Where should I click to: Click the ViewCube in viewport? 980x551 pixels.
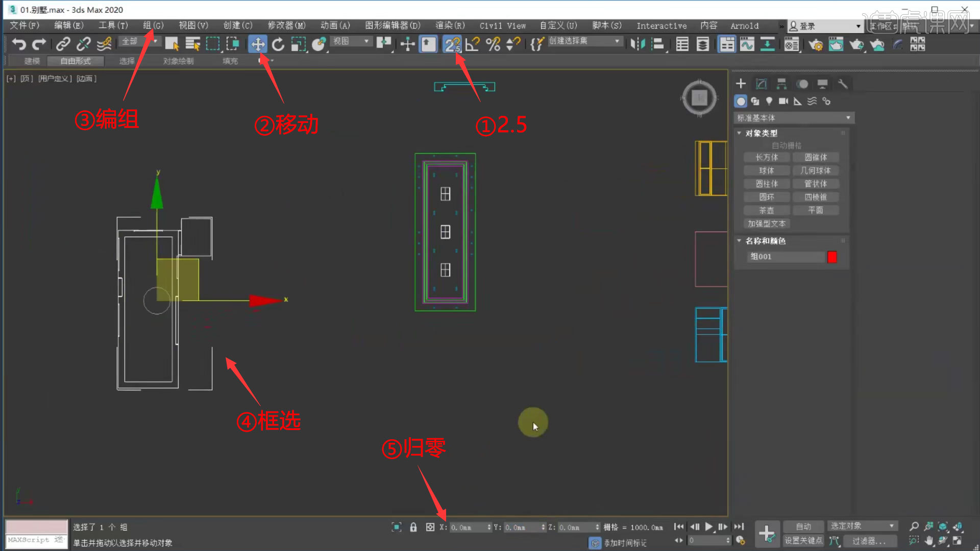click(699, 98)
